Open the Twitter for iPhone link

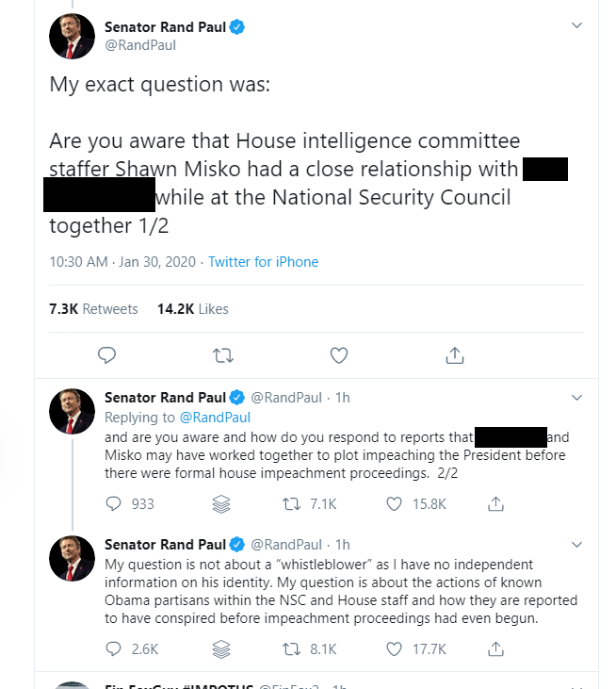point(263,262)
